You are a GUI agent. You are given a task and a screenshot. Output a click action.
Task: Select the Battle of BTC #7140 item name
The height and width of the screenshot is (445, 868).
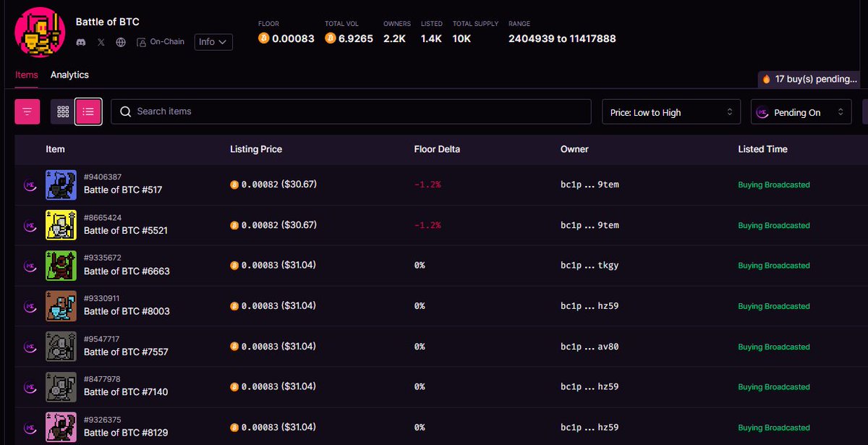(x=126, y=392)
